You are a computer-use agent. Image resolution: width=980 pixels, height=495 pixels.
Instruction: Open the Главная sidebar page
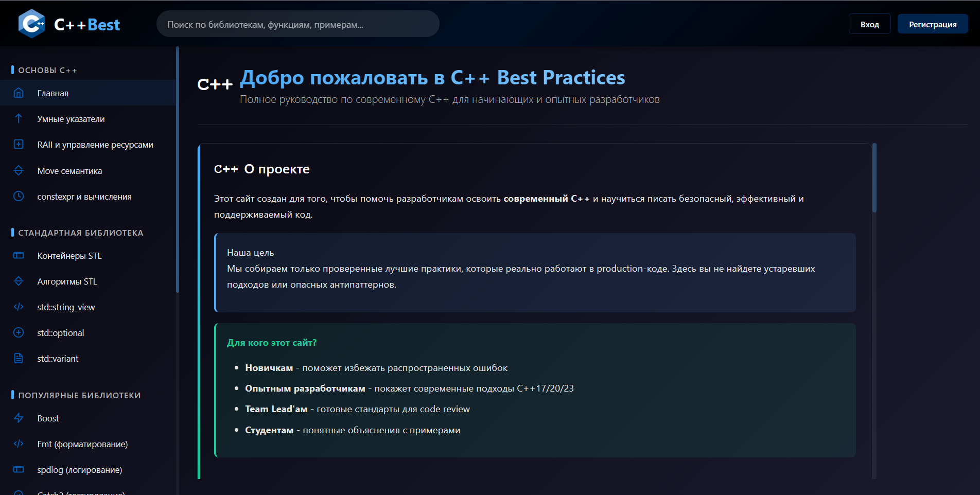[88, 93]
